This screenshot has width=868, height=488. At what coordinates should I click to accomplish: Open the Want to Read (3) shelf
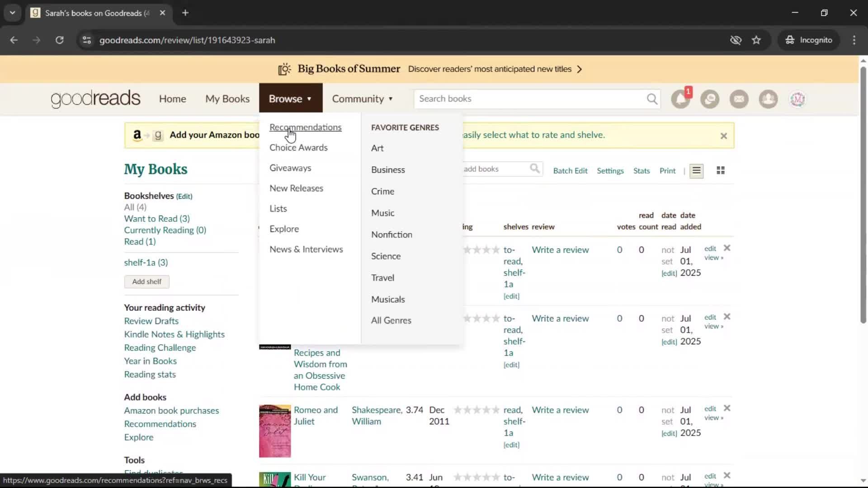[x=157, y=219]
